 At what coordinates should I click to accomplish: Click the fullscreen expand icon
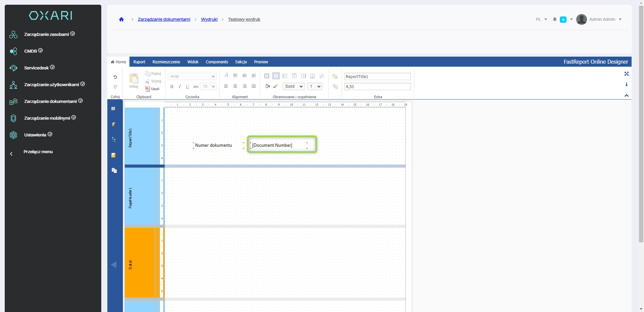626,74
